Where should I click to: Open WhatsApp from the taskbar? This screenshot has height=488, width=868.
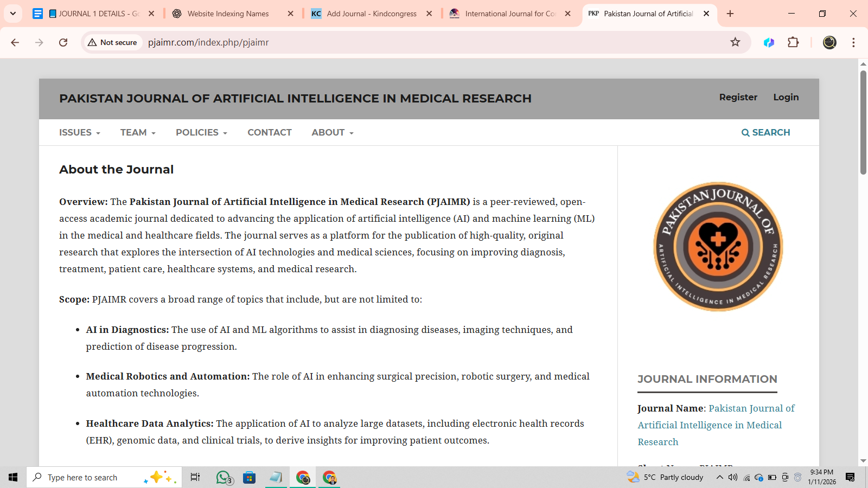pyautogui.click(x=223, y=477)
